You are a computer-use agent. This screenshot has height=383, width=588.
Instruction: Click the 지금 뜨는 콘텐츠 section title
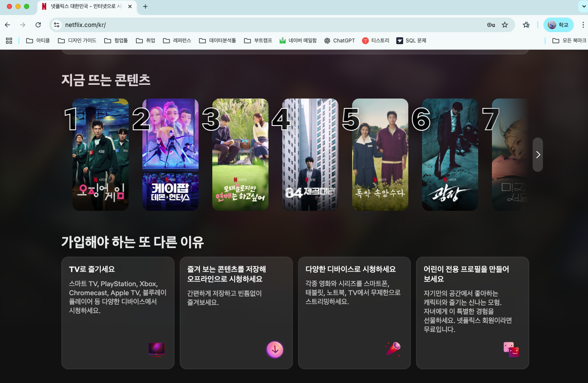click(x=106, y=80)
